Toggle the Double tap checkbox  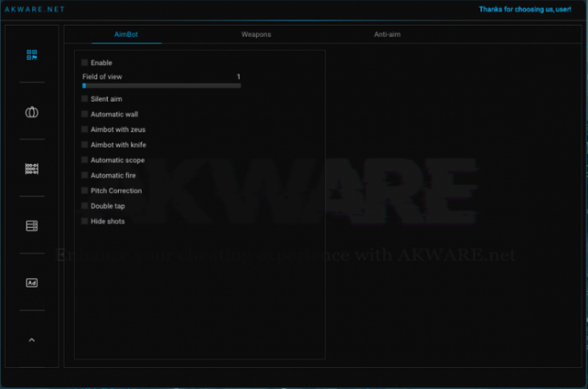tap(84, 206)
